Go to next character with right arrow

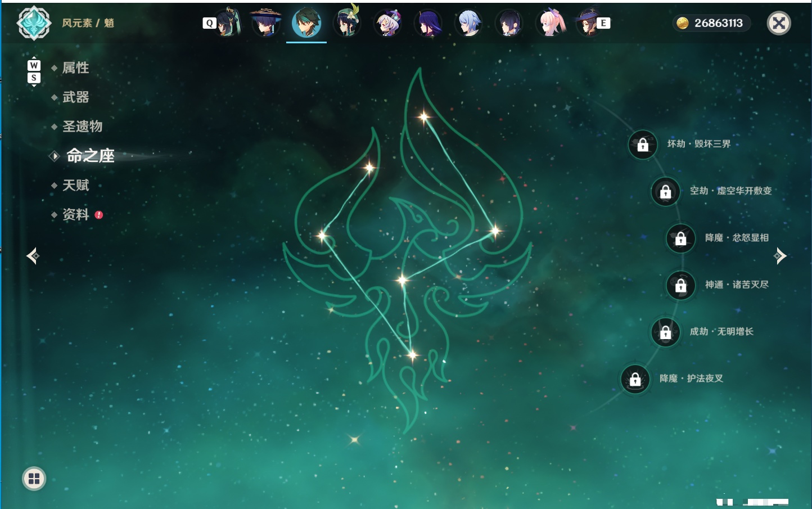(780, 256)
